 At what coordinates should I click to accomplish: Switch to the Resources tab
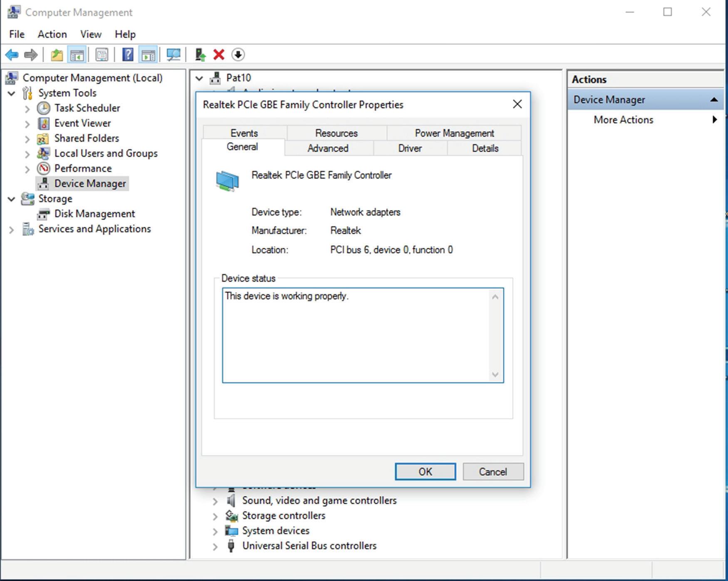coord(337,133)
